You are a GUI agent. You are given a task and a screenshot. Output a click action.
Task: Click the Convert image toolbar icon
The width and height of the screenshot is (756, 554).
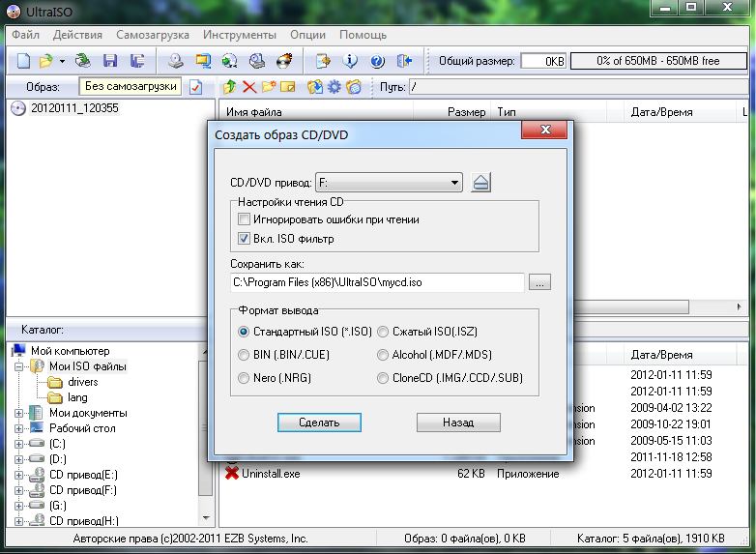[229, 61]
